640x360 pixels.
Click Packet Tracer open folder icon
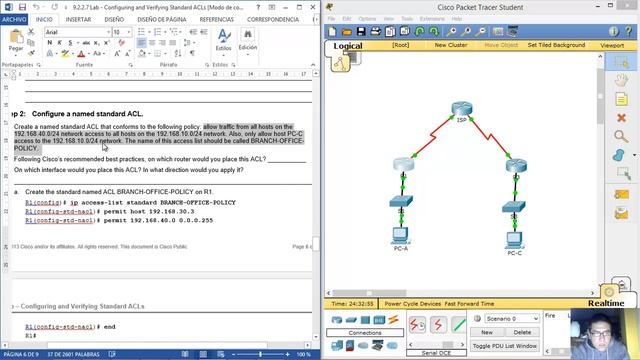pyautogui.click(x=347, y=31)
